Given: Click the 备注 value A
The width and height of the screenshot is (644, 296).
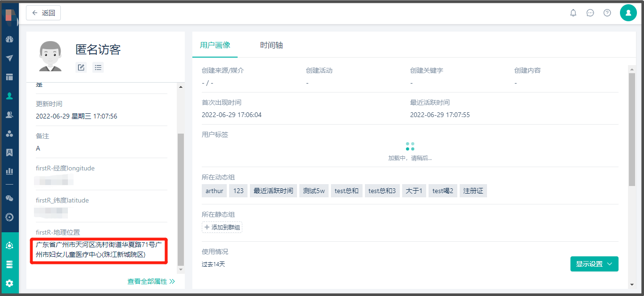Looking at the screenshot, I should (x=38, y=148).
